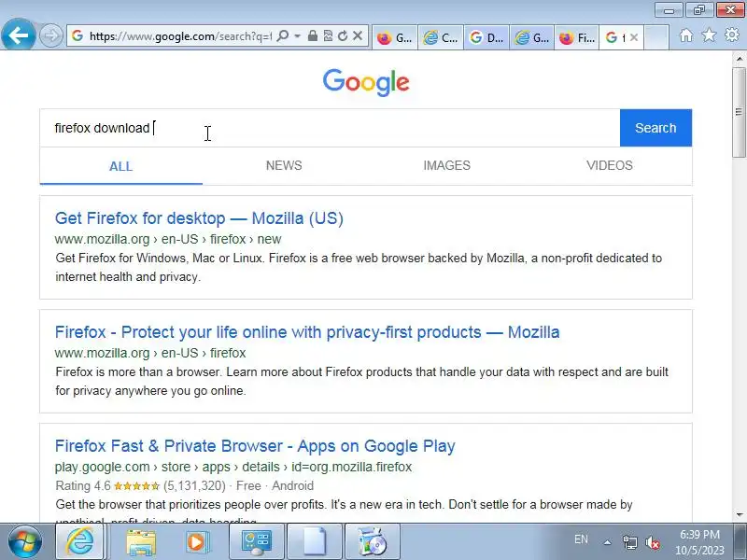This screenshot has height=560, width=747.
Task: Click the scrollbar down arrow
Action: tap(740, 515)
